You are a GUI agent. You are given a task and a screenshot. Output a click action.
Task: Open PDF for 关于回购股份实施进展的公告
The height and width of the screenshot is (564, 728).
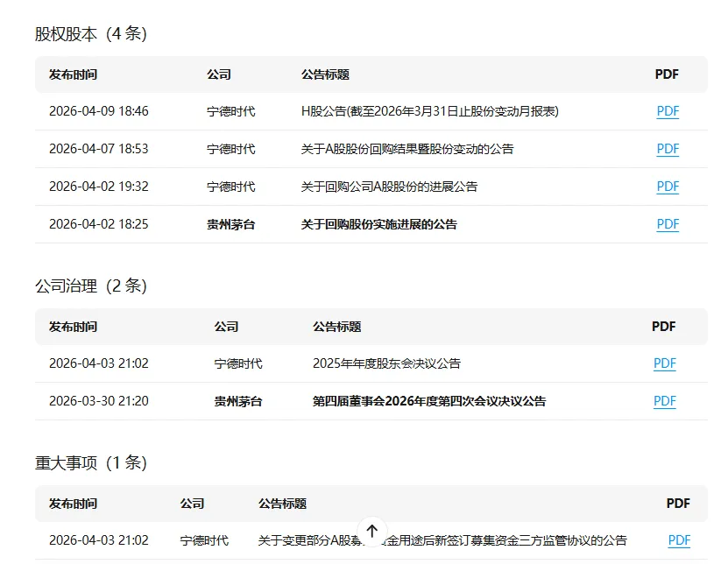(x=668, y=224)
